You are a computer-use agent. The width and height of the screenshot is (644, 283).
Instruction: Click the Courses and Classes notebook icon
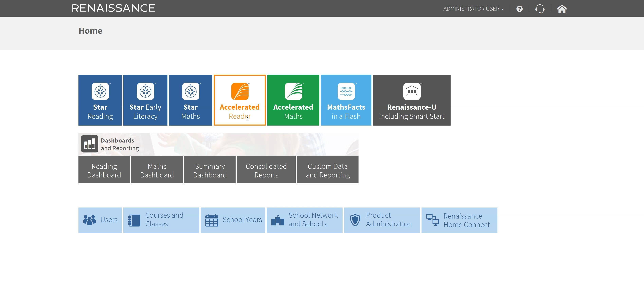point(134,221)
